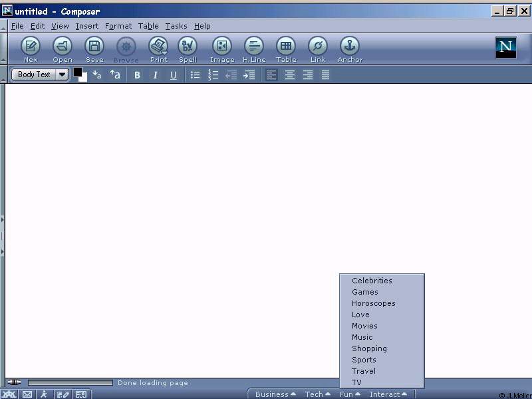Insert a bulleted list
The height and width of the screenshot is (399, 532).
[195, 74]
